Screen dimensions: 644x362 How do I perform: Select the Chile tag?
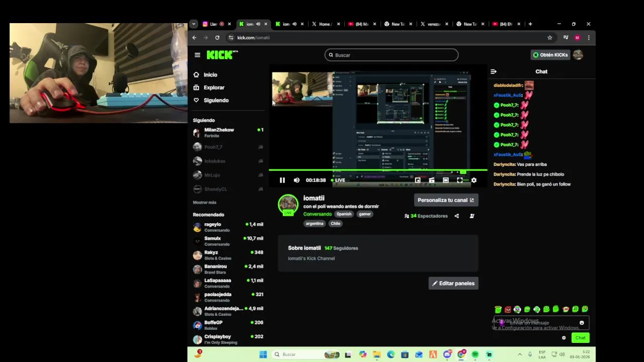[336, 223]
